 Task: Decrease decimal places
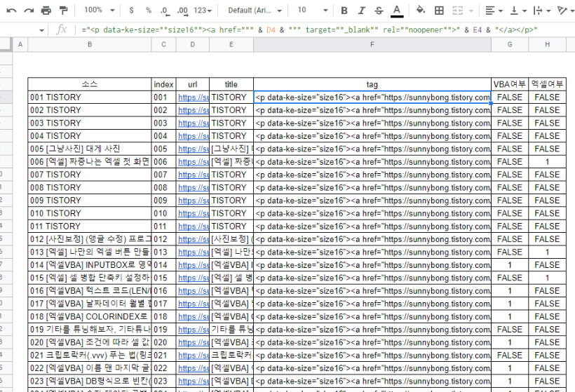click(x=165, y=11)
